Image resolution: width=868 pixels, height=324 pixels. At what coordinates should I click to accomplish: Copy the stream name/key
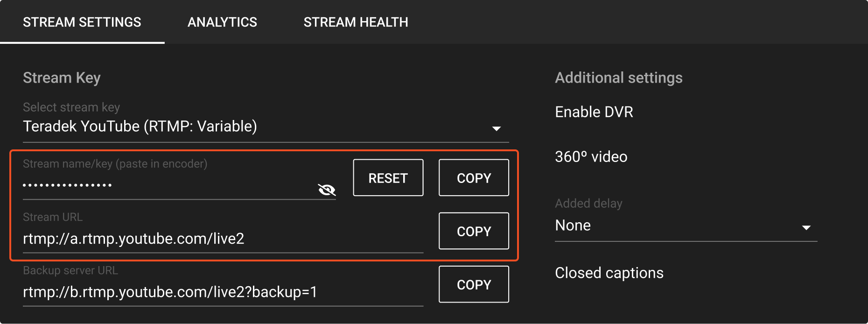(473, 177)
